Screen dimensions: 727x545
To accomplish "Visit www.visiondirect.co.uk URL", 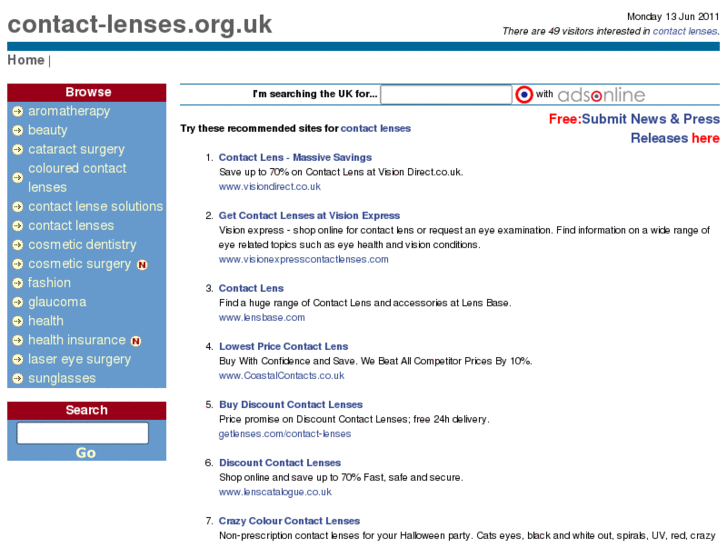I will point(270,186).
